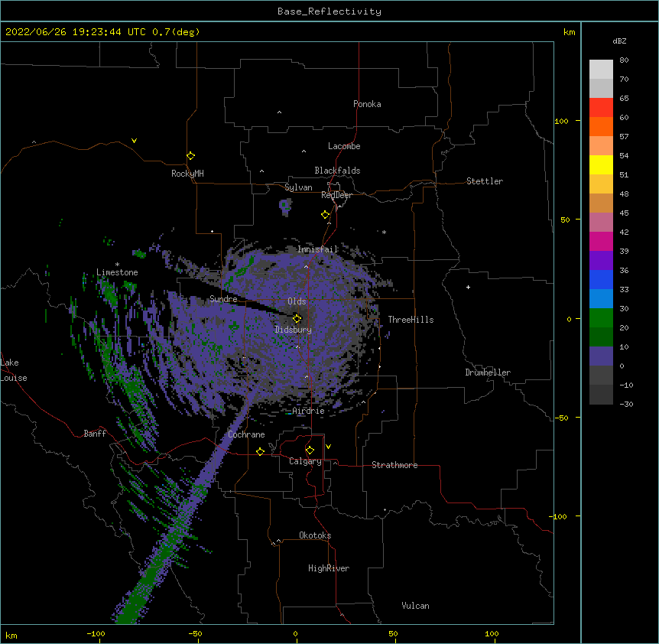Click the asterisk marker above the Limestone label
Screen dimensions: 659x644
click(117, 265)
